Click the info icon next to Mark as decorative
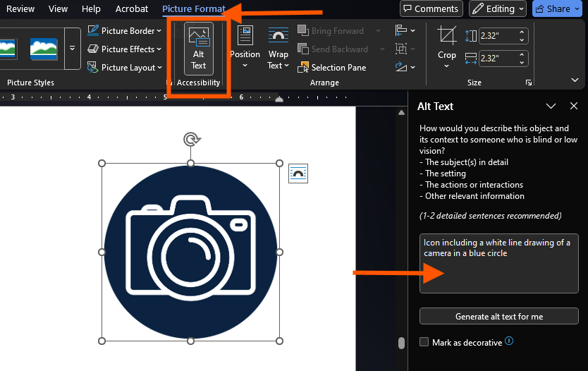Screen dimensions: 588x371 [x=509, y=341]
